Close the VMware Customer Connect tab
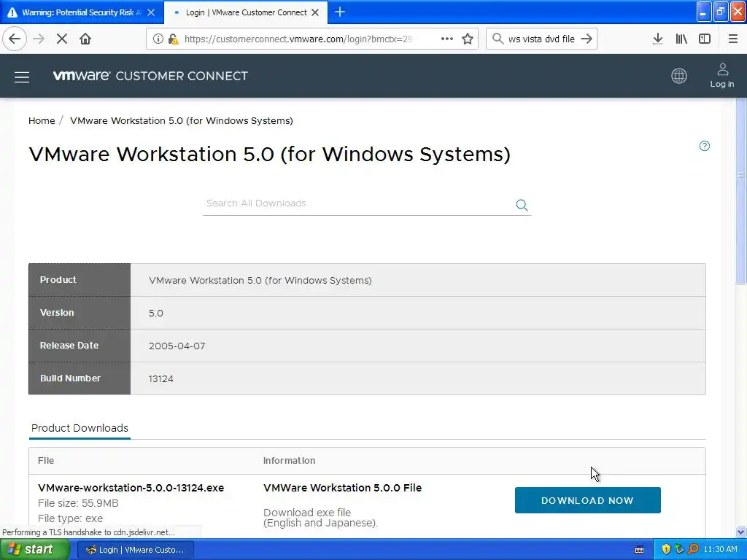Viewport: 747px width, 560px height. point(315,12)
